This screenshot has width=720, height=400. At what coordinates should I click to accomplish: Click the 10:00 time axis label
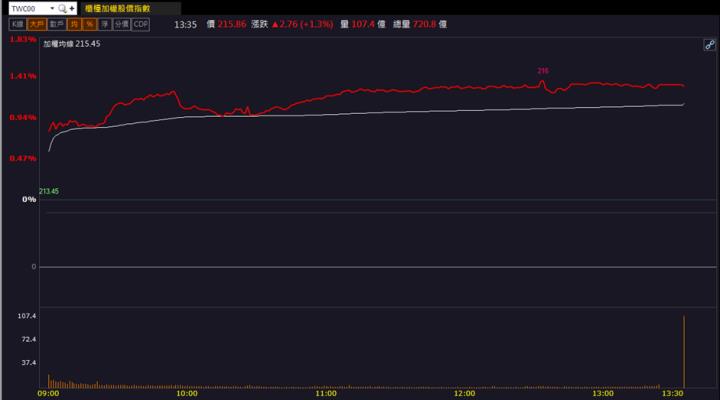click(x=187, y=394)
